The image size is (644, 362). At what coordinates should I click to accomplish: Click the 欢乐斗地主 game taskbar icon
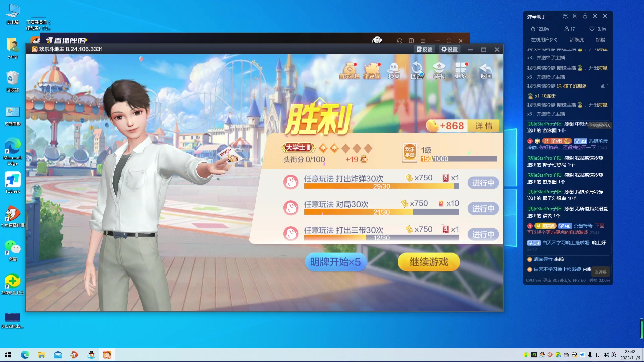pos(107,355)
